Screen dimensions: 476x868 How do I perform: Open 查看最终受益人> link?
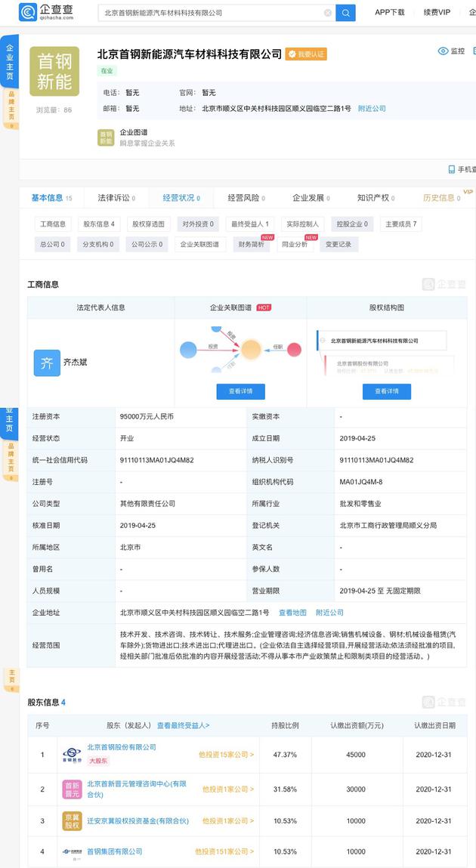(x=183, y=725)
